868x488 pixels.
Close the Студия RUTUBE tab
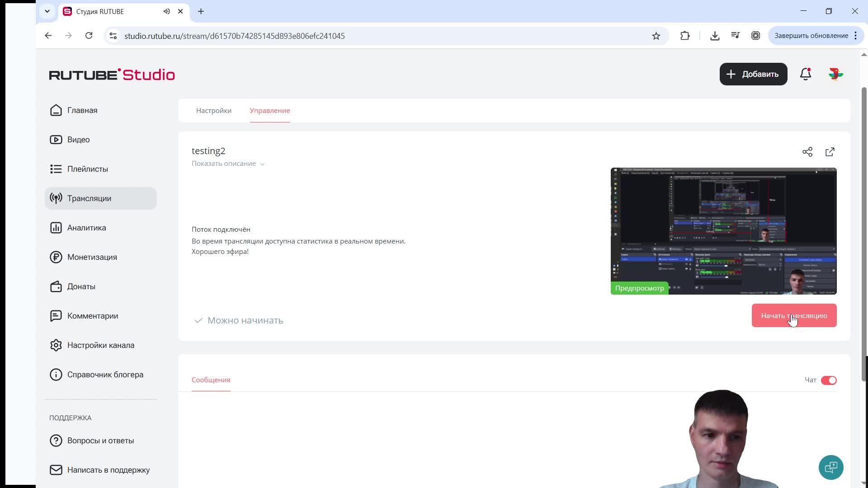[180, 11]
